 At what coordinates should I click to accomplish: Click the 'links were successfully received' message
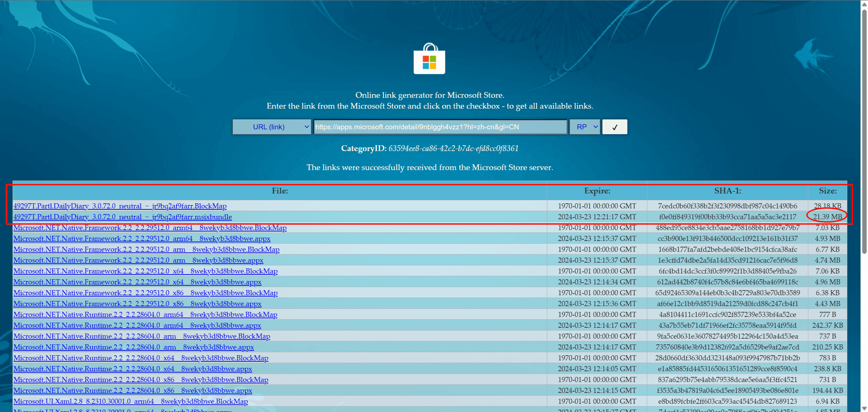(x=429, y=167)
